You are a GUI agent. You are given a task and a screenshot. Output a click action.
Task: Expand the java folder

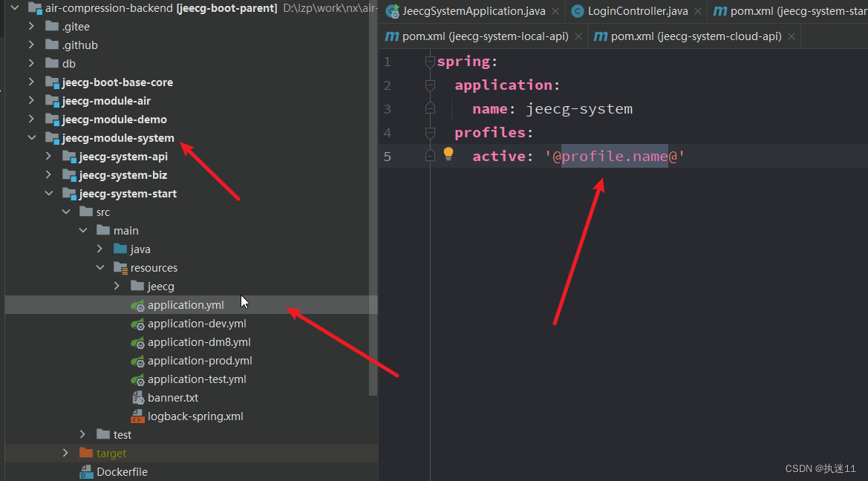(x=99, y=249)
